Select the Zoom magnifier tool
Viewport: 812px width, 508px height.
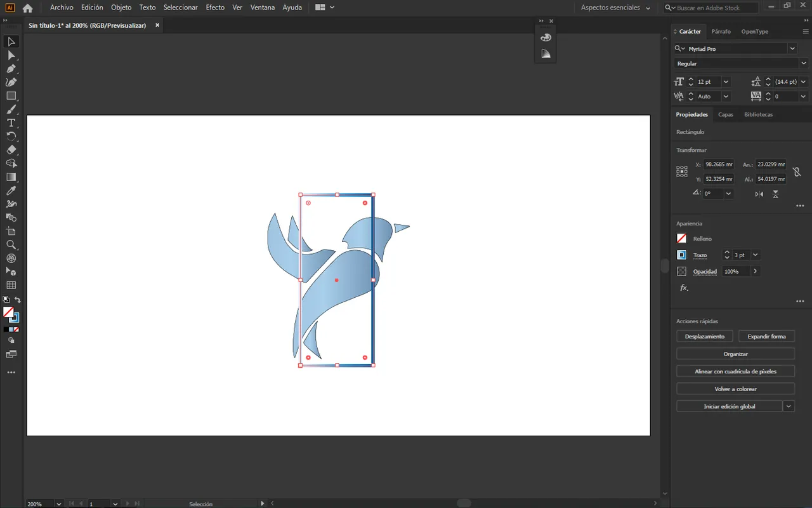click(x=11, y=244)
